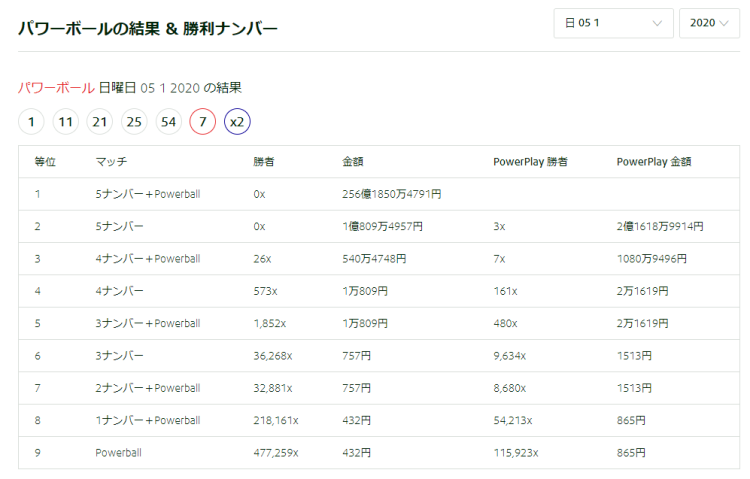
Task: Click the purple x2 PowerPlay multiplier ball
Action: [237, 122]
